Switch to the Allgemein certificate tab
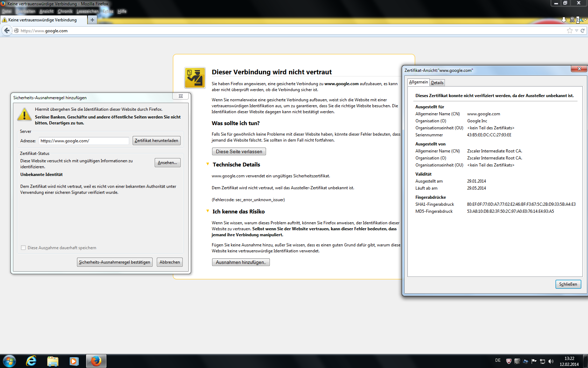The image size is (588, 368). tap(418, 82)
